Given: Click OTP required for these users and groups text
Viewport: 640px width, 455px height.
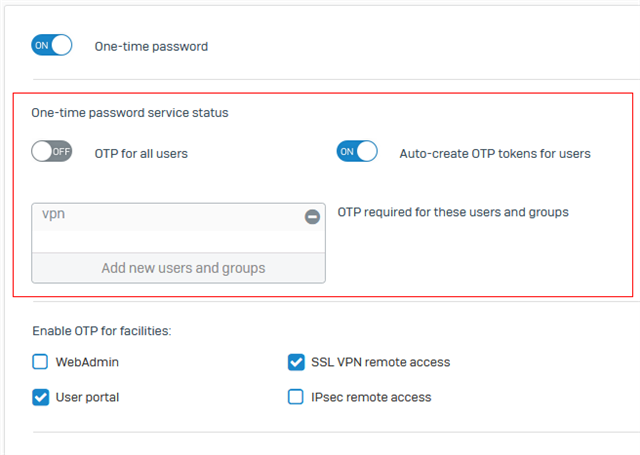Looking at the screenshot, I should pos(453,212).
